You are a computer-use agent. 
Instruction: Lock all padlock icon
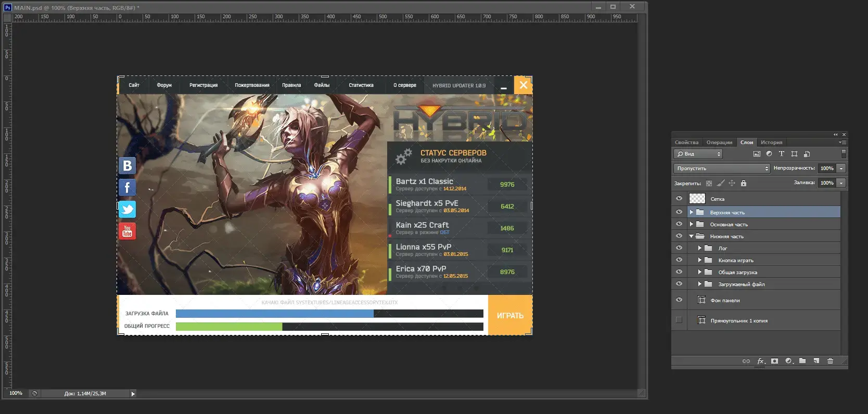[744, 183]
